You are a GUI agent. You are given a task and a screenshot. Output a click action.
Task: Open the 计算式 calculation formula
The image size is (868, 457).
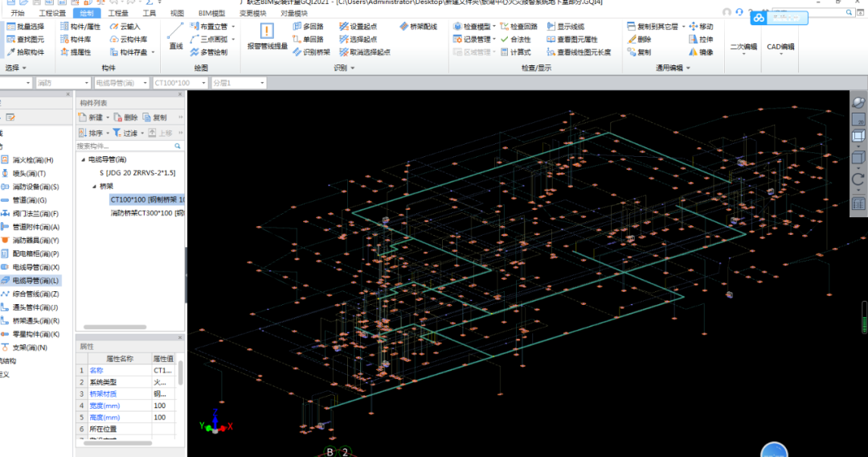click(515, 52)
